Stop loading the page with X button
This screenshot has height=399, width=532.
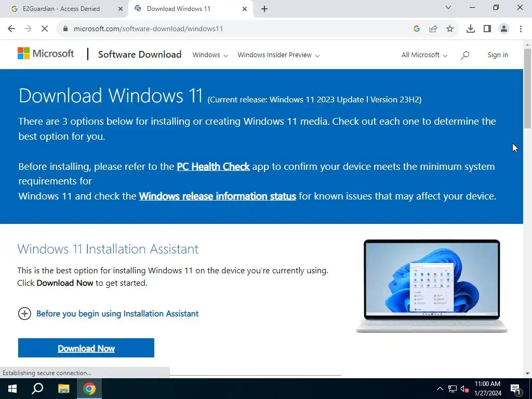click(45, 29)
